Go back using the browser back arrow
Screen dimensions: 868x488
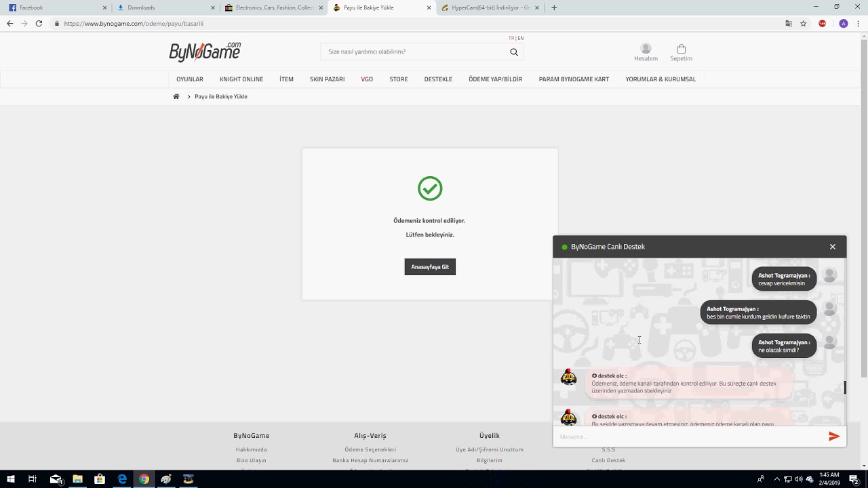pos(9,23)
